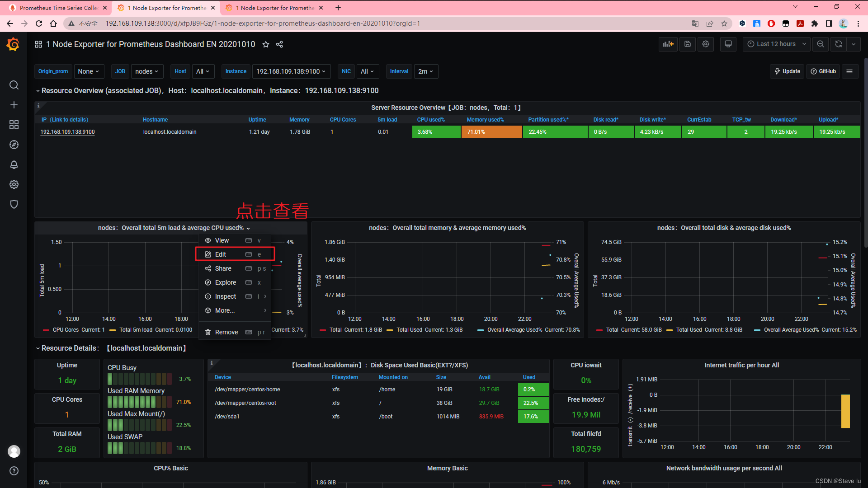Open the Help question mark icon
Screen dimensions: 868x488
tap(14, 471)
